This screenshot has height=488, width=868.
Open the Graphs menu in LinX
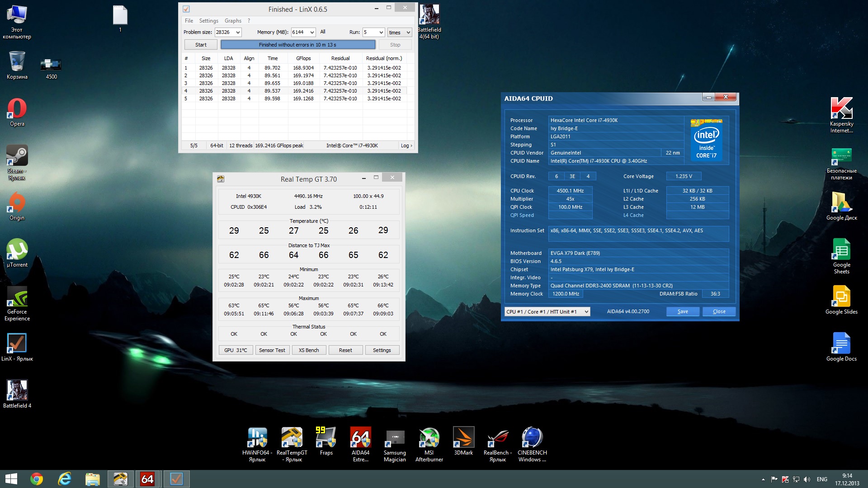(233, 21)
